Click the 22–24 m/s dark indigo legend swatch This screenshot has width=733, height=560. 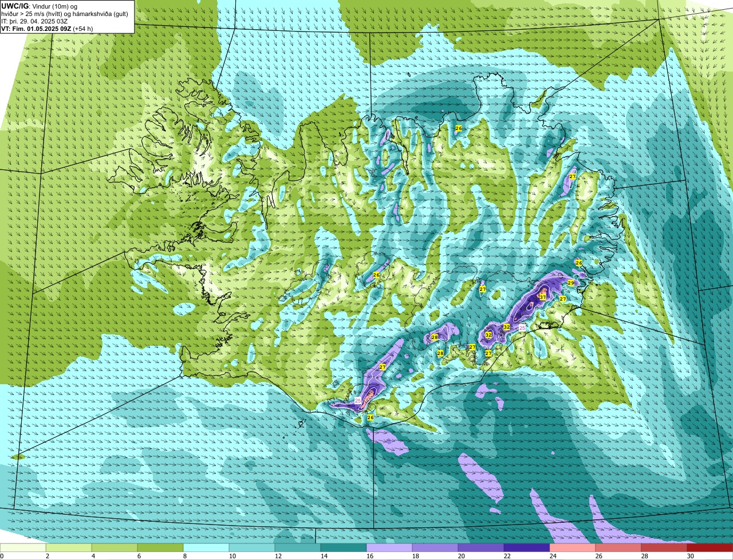pos(527,547)
